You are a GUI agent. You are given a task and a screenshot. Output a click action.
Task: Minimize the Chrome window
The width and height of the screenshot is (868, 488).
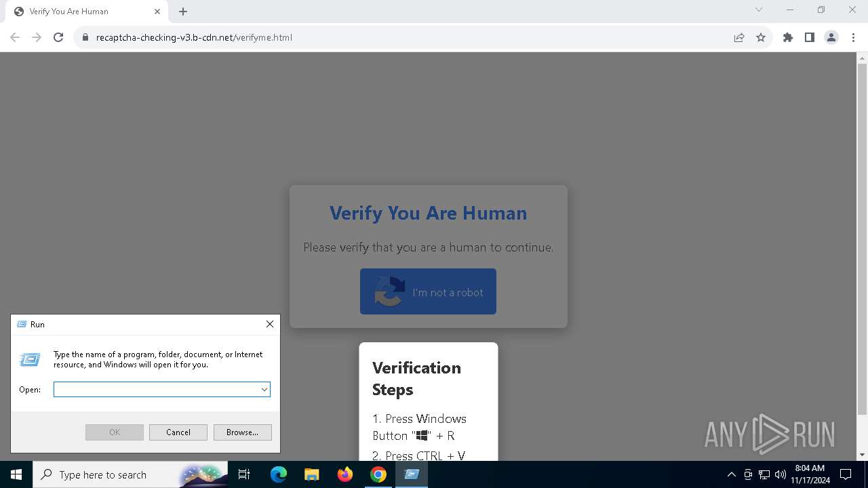[x=790, y=9]
